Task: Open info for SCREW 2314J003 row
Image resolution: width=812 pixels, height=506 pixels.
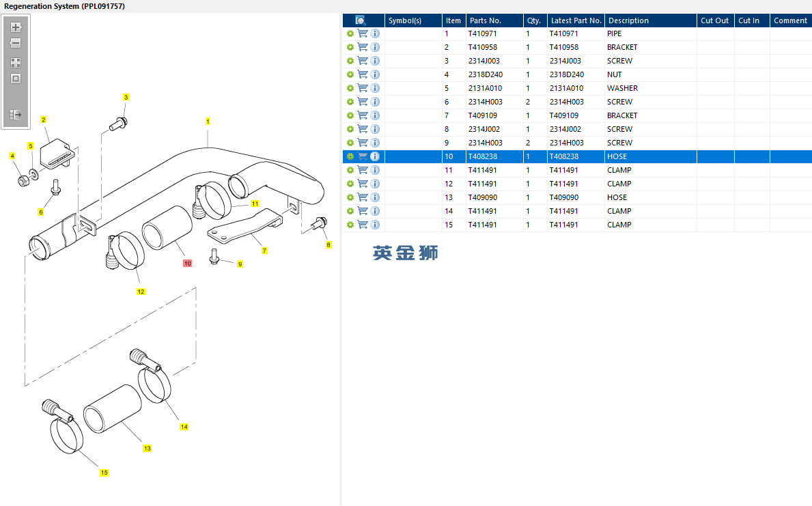Action: tap(375, 61)
